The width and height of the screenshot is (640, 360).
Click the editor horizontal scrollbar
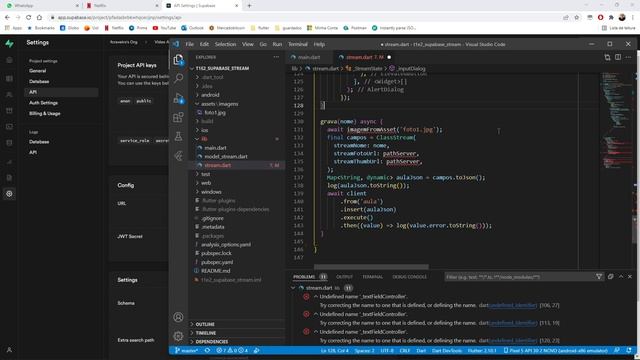click(x=371, y=267)
